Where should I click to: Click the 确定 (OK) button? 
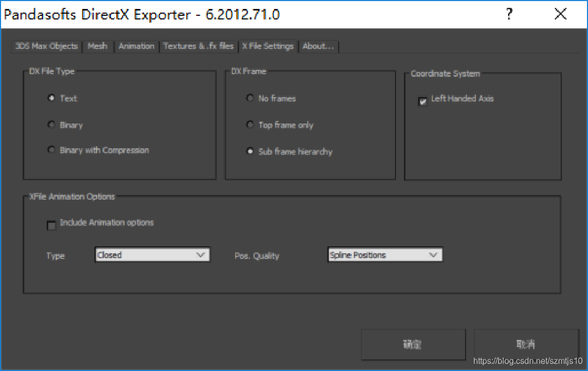(413, 344)
